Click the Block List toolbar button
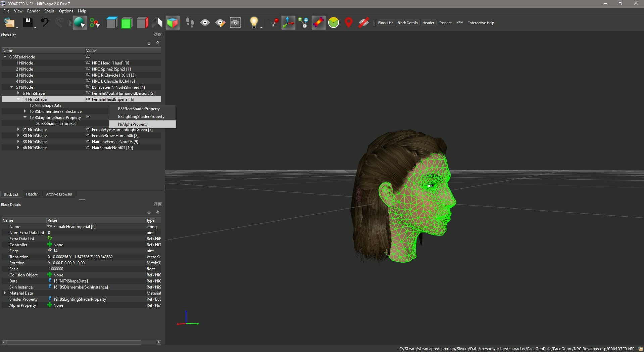Screen dimensions: 644x352 tap(385, 23)
